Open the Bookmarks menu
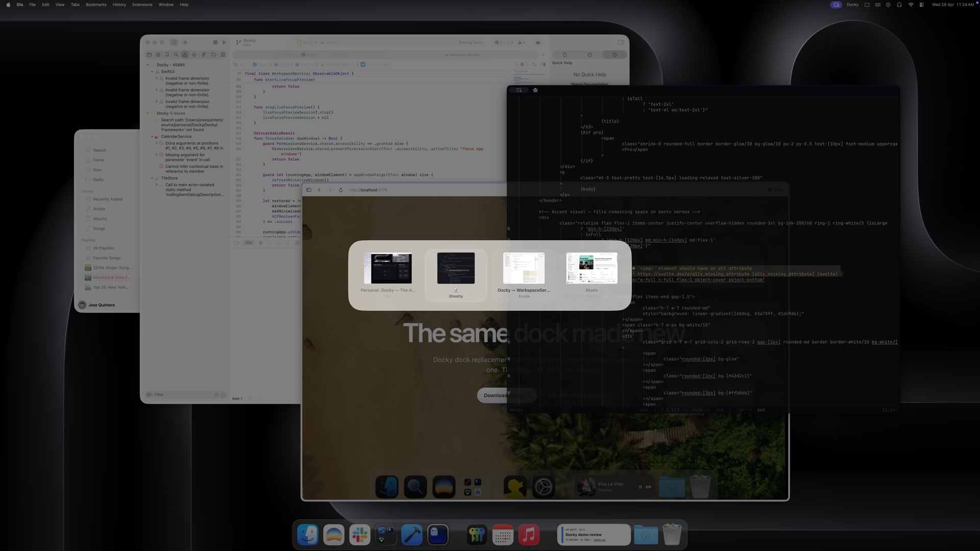The image size is (980, 551). [96, 5]
